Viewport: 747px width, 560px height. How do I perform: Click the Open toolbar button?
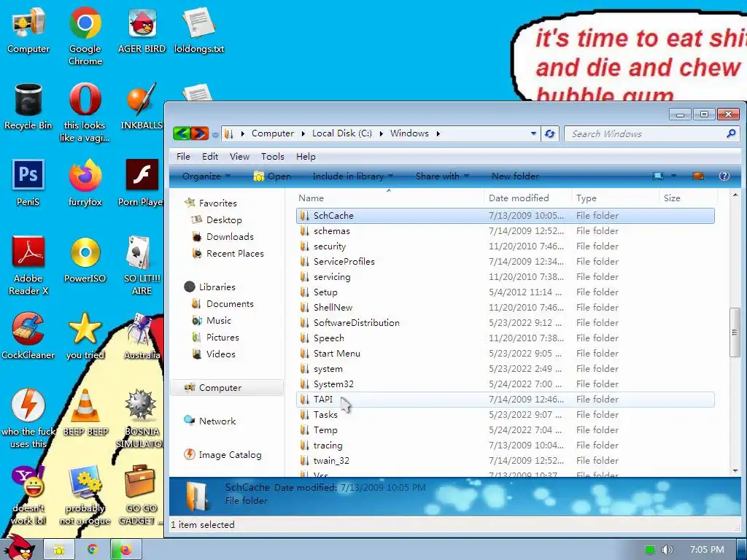(x=272, y=176)
